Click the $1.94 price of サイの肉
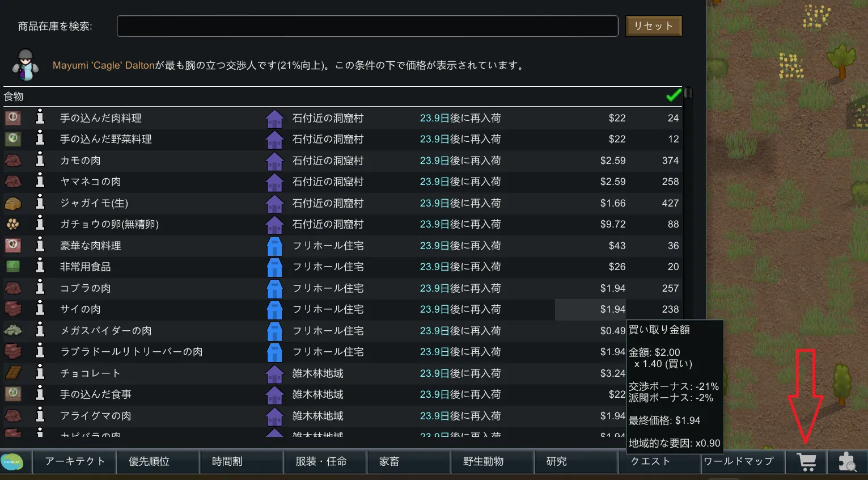 coord(612,310)
